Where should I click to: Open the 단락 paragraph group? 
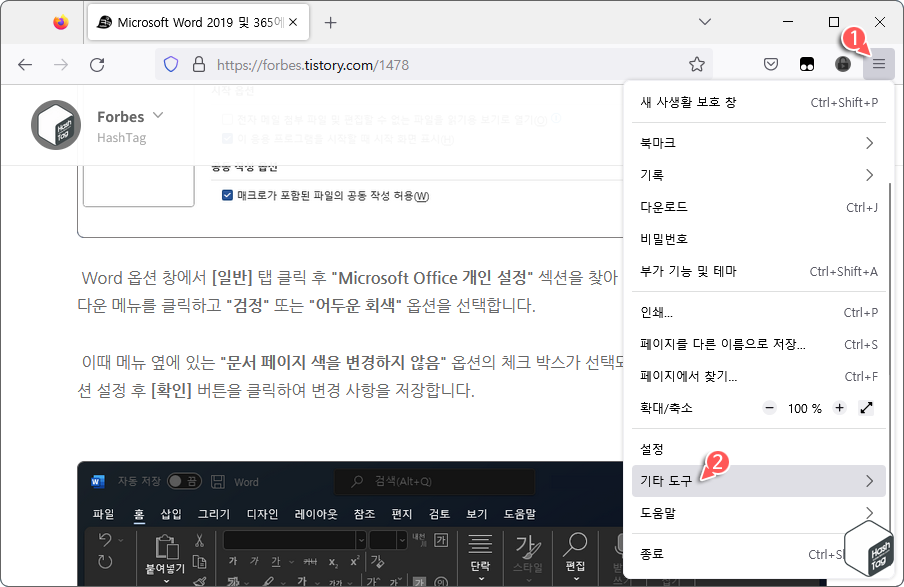[480, 556]
